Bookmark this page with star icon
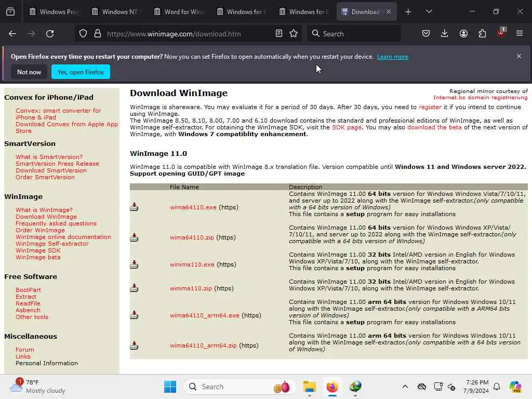The width and height of the screenshot is (532, 399). click(x=294, y=34)
